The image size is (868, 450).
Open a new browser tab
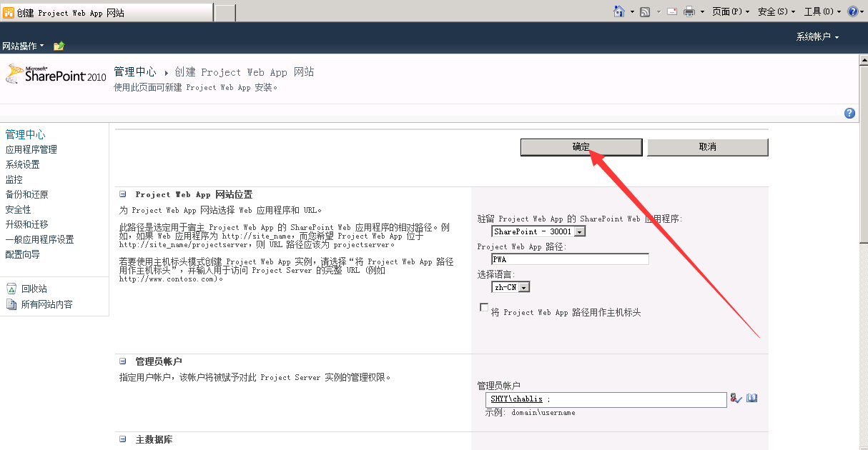pyautogui.click(x=225, y=13)
